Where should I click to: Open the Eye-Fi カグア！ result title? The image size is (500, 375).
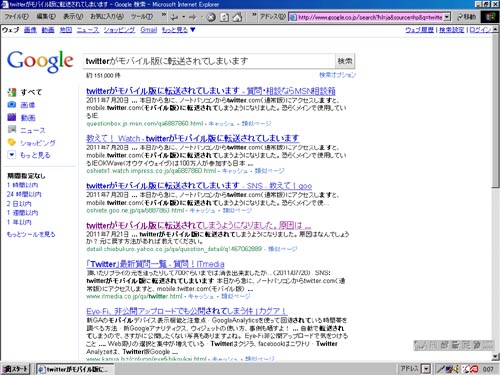pos(187,311)
